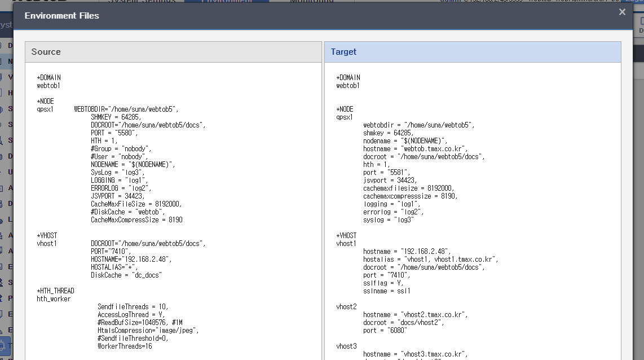Click the port = "5581" line in Target

(386, 172)
